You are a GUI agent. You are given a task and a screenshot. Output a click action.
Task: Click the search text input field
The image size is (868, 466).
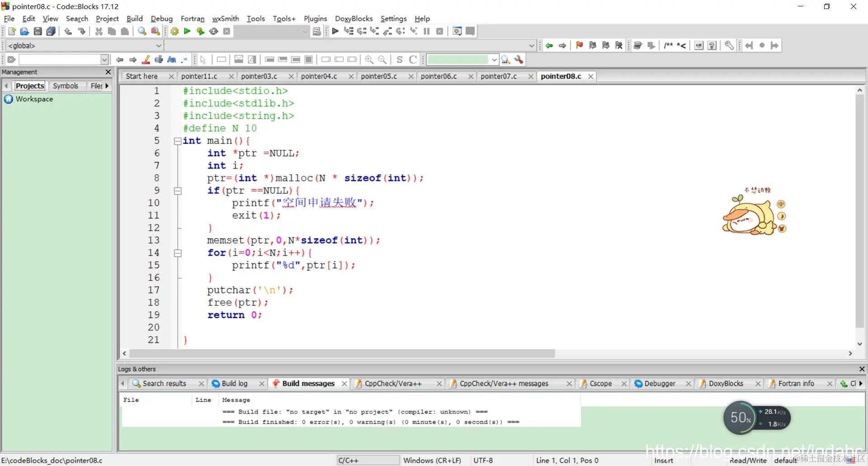tap(59, 59)
